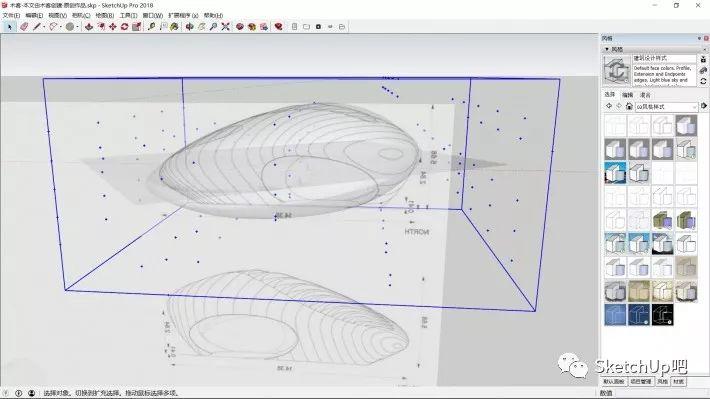The image size is (710, 399).
Task: Select the arrow Select tool
Action: click(x=10, y=27)
